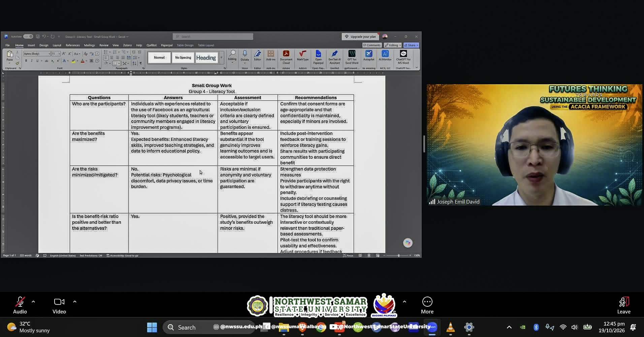Expand Zoom audio options arrow
This screenshot has width=644, height=337.
tap(33, 302)
